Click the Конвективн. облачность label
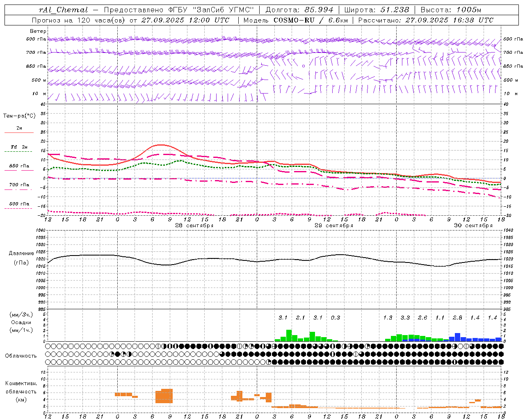This screenshot has width=525, height=420. pyautogui.click(x=21, y=387)
